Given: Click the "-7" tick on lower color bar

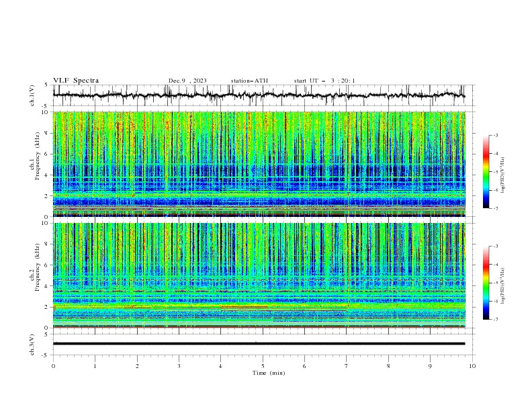Looking at the screenshot, I should coord(496,320).
